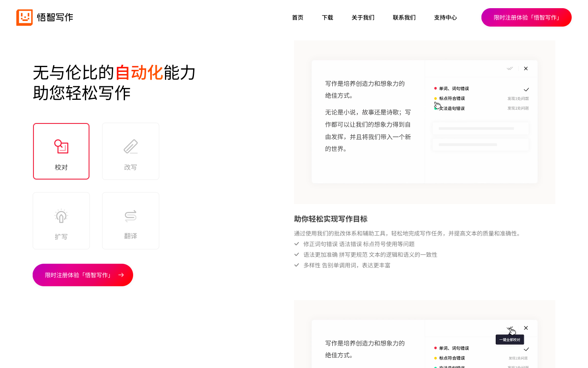The width and height of the screenshot is (588, 368).
Task: Open 联系我们 in the navigation
Action: [x=404, y=18]
